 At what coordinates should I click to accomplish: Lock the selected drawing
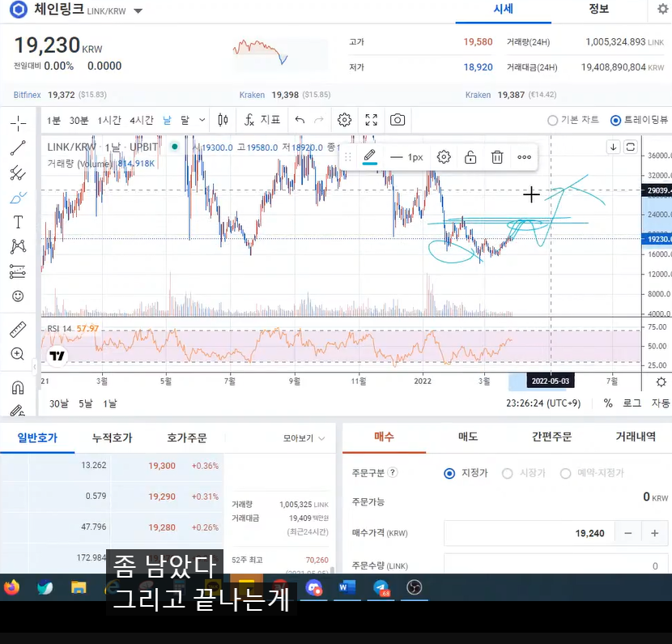tap(470, 157)
